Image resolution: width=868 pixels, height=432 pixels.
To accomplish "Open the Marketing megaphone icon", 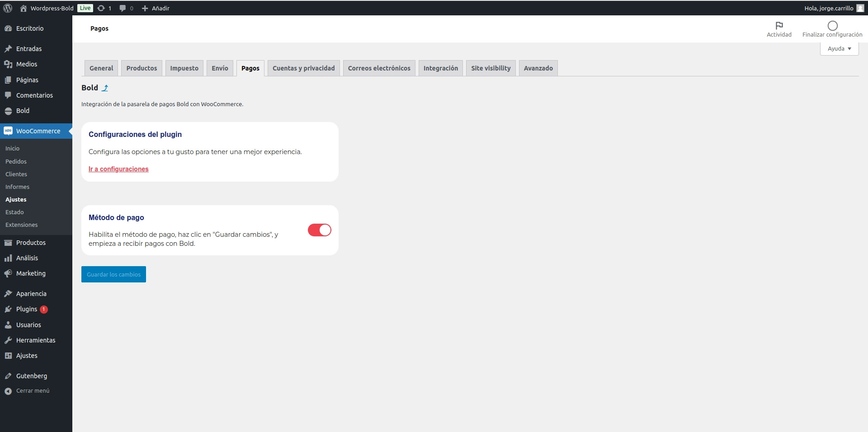I will pyautogui.click(x=8, y=273).
